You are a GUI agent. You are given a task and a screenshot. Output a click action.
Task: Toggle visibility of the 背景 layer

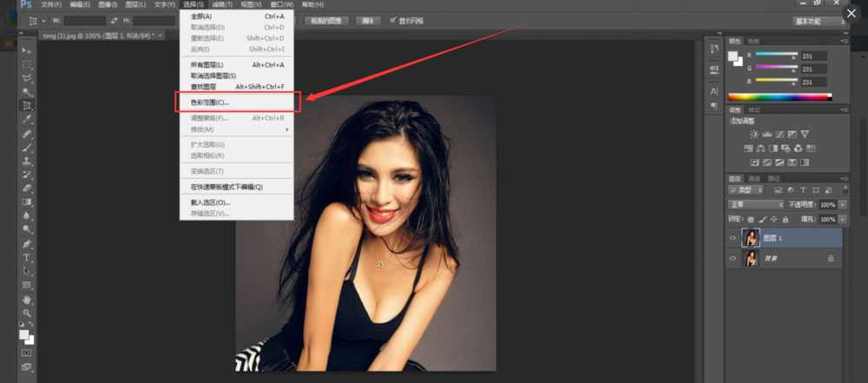[x=733, y=259]
